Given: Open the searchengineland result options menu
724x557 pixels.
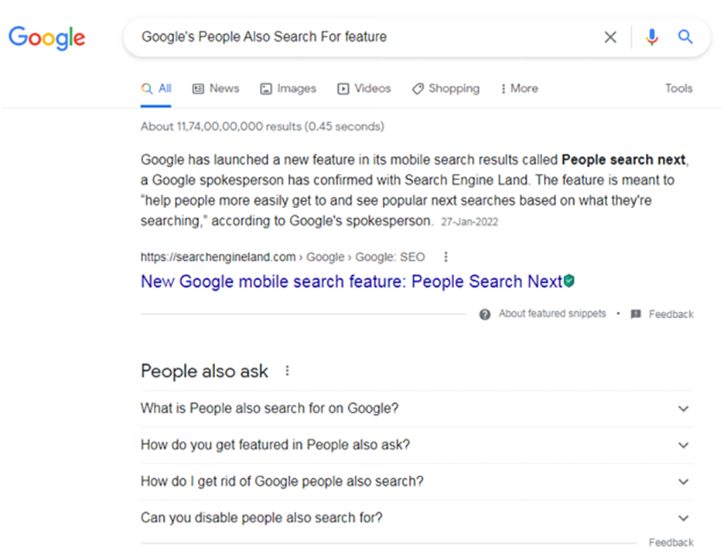Looking at the screenshot, I should [x=446, y=257].
